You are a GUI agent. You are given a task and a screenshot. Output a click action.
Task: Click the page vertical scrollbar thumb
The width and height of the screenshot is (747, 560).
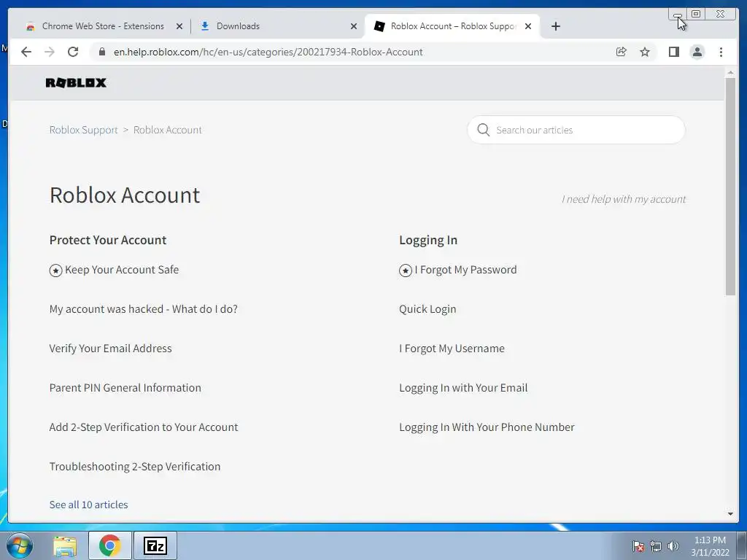[x=730, y=186]
